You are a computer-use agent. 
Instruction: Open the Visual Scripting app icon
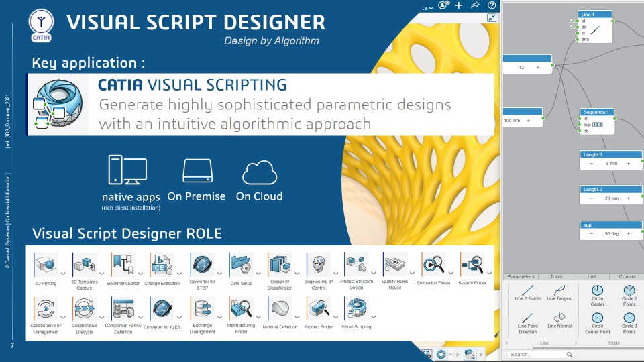356,308
